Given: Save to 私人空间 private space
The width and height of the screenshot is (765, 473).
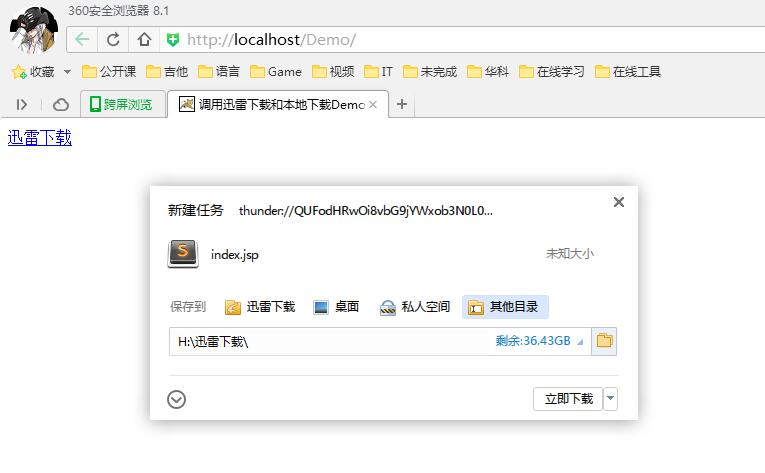Looking at the screenshot, I should (415, 307).
